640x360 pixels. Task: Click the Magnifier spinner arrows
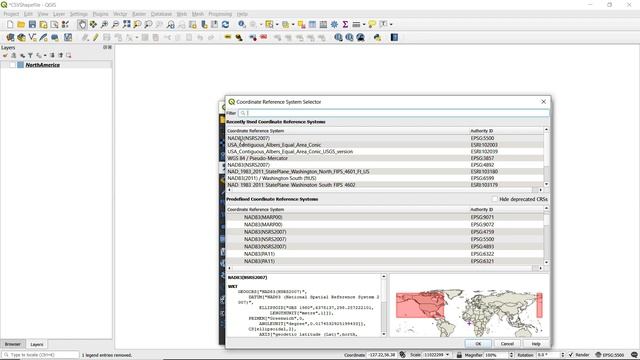pyautogui.click(x=511, y=355)
